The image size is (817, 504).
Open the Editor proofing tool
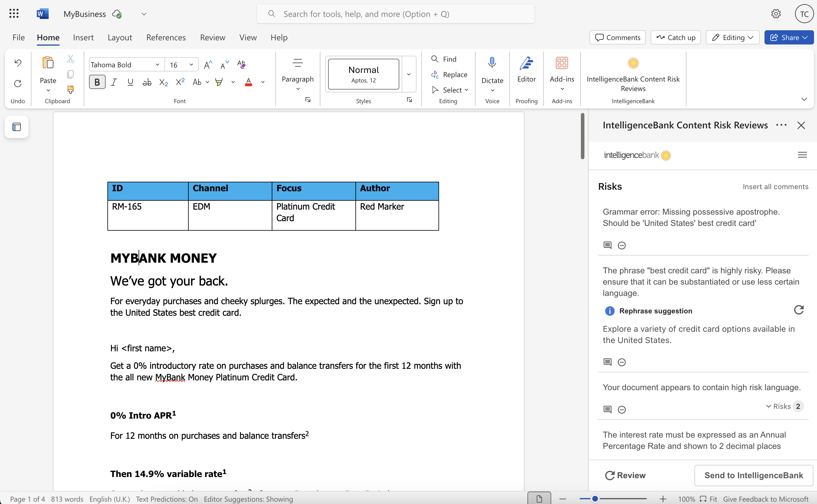(x=526, y=69)
